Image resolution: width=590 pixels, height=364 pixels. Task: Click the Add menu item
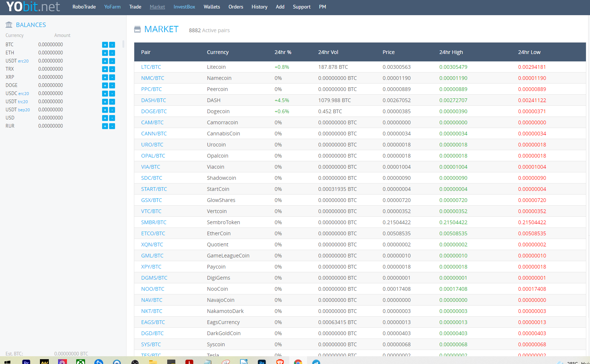coord(280,7)
